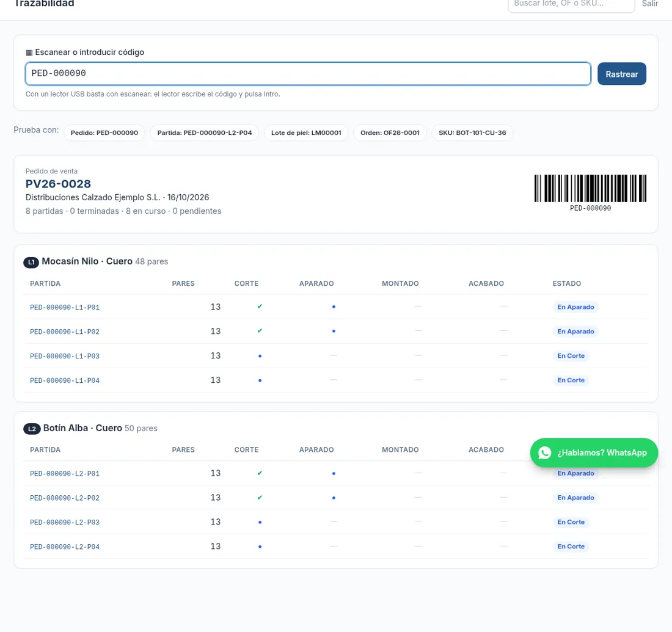Click the scanner icon beside Escanear label
This screenshot has width=672, height=632.
pyautogui.click(x=29, y=53)
